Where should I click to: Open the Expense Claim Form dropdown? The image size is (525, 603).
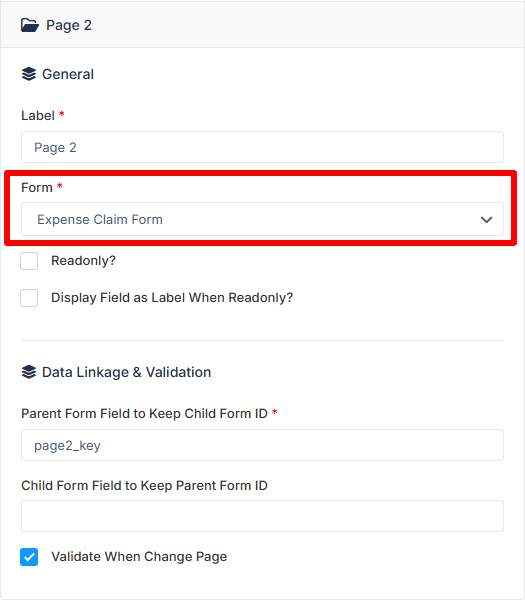(262, 219)
